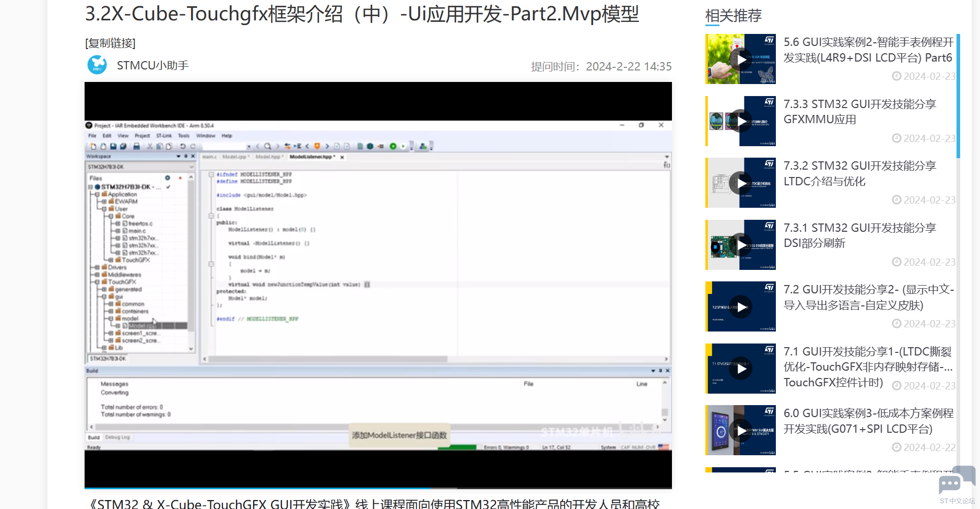Expand the Middlewares folder node

coord(97,275)
